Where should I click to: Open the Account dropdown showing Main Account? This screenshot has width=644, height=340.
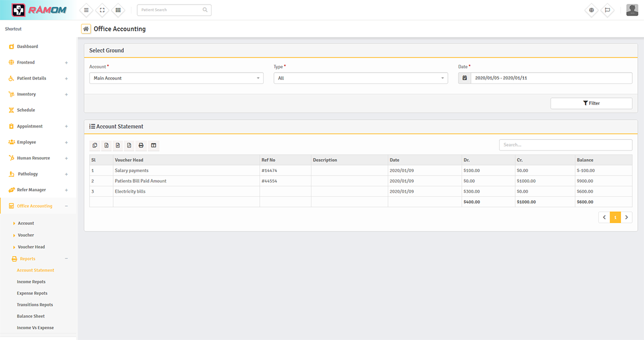(176, 78)
